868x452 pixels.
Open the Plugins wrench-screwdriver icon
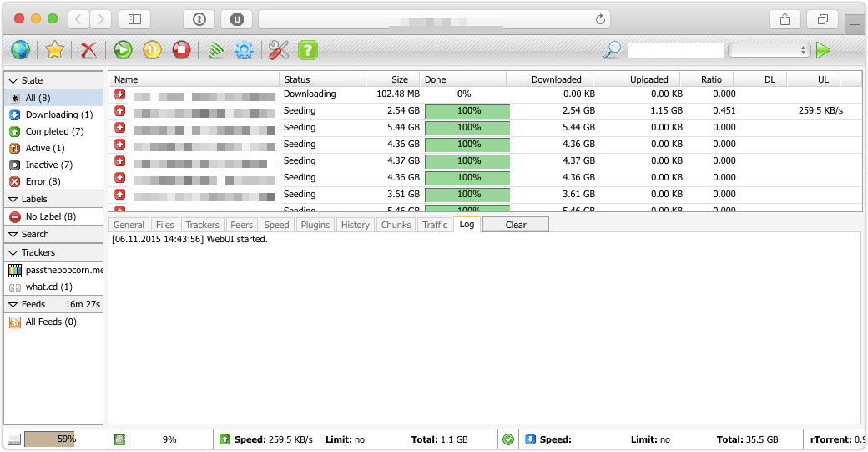point(279,50)
